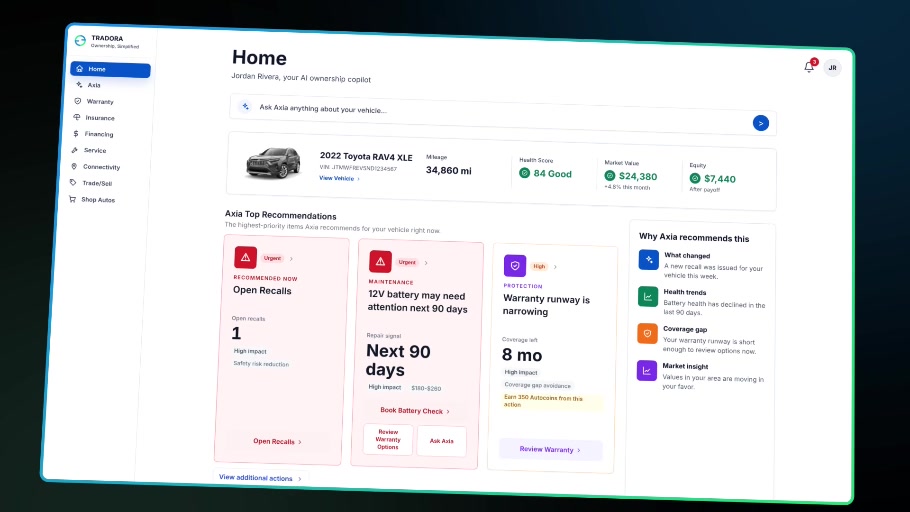This screenshot has height=512, width=910.
Task: Click the purple Market insight icon
Action: pyautogui.click(x=647, y=370)
